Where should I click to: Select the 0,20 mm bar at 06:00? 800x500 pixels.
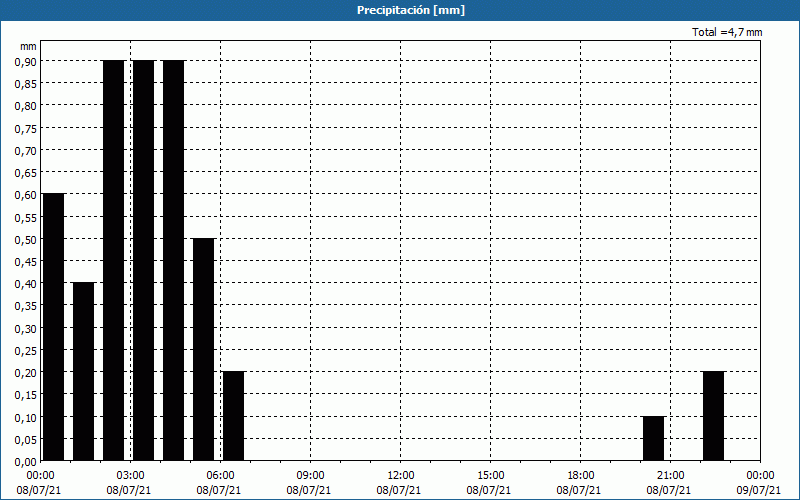pos(234,416)
